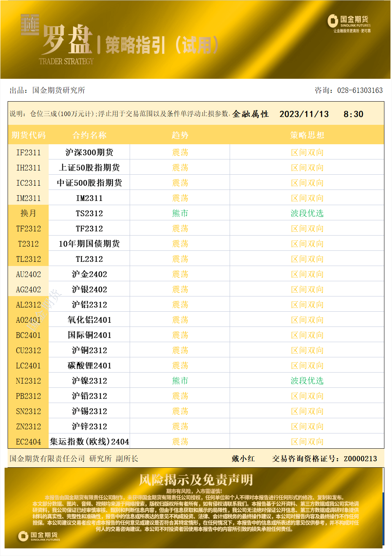Viewport: 392px width, 556px height.
Task: Click the 风险揭示及免责声明 heading
Action: point(196,480)
